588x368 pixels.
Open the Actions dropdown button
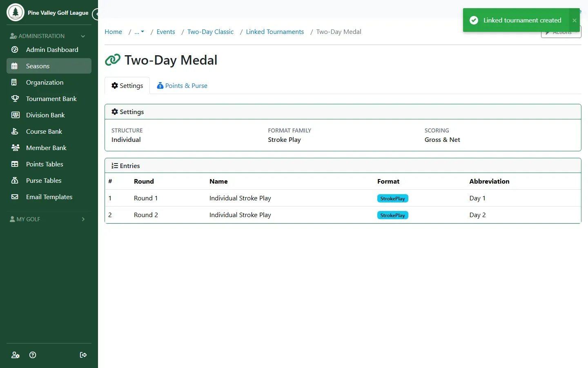point(561,32)
